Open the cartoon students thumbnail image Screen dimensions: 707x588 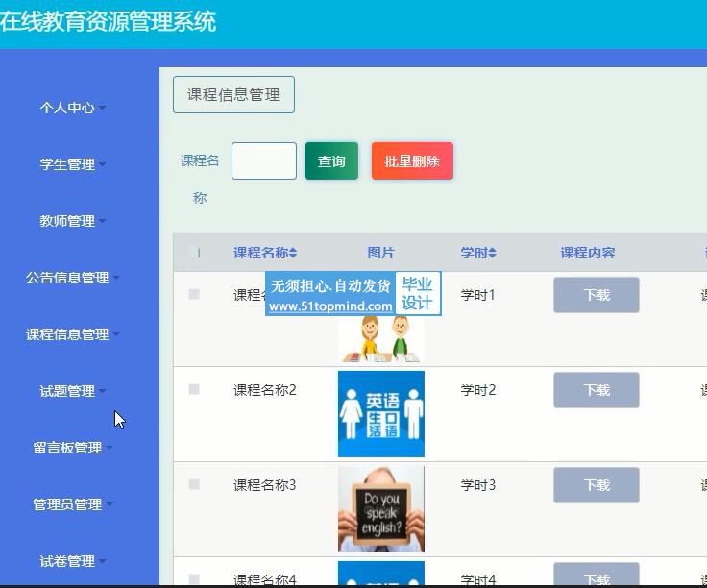(381, 338)
